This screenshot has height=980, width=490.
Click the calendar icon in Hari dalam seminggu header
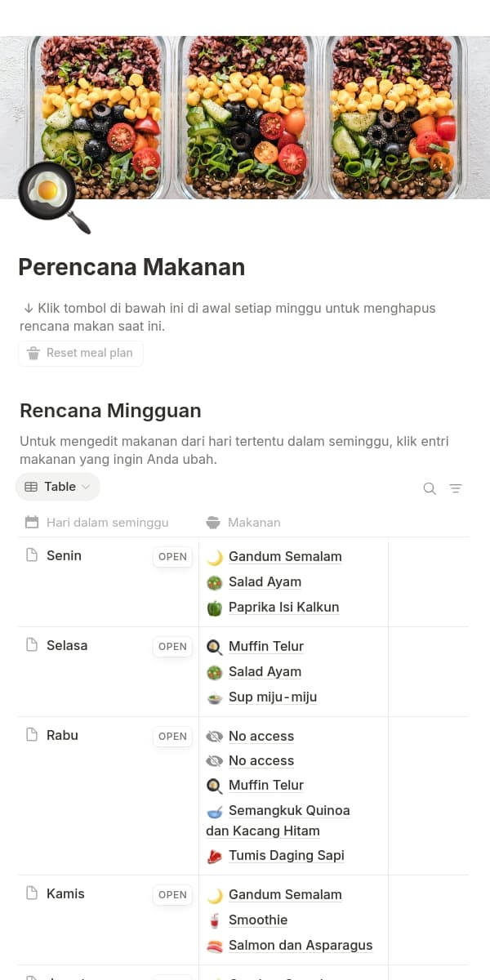(32, 522)
